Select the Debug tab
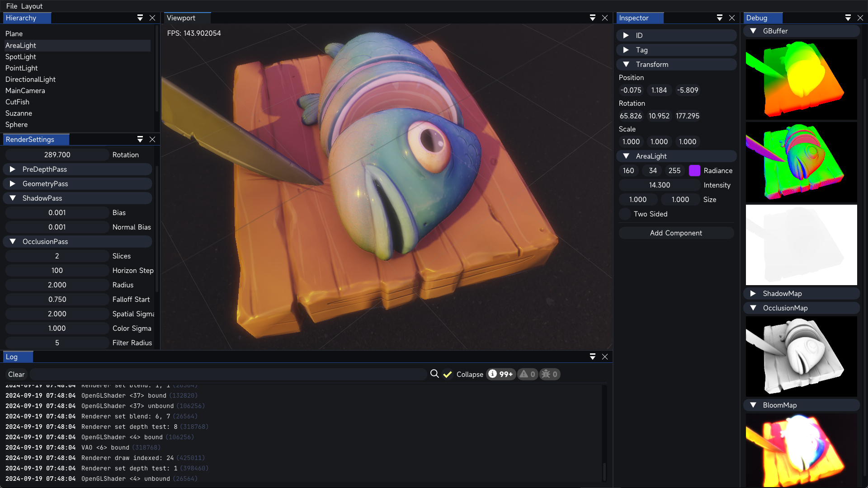This screenshot has height=488, width=868. pyautogui.click(x=763, y=18)
